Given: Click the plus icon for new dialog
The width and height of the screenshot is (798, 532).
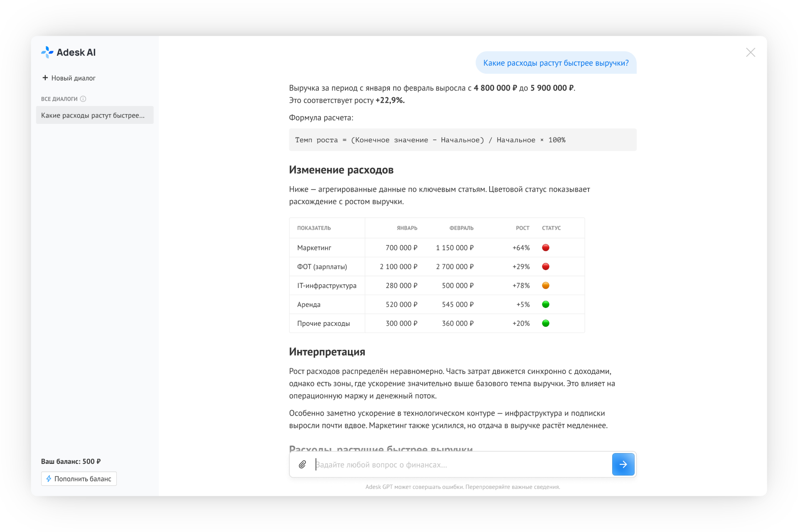Looking at the screenshot, I should point(45,78).
